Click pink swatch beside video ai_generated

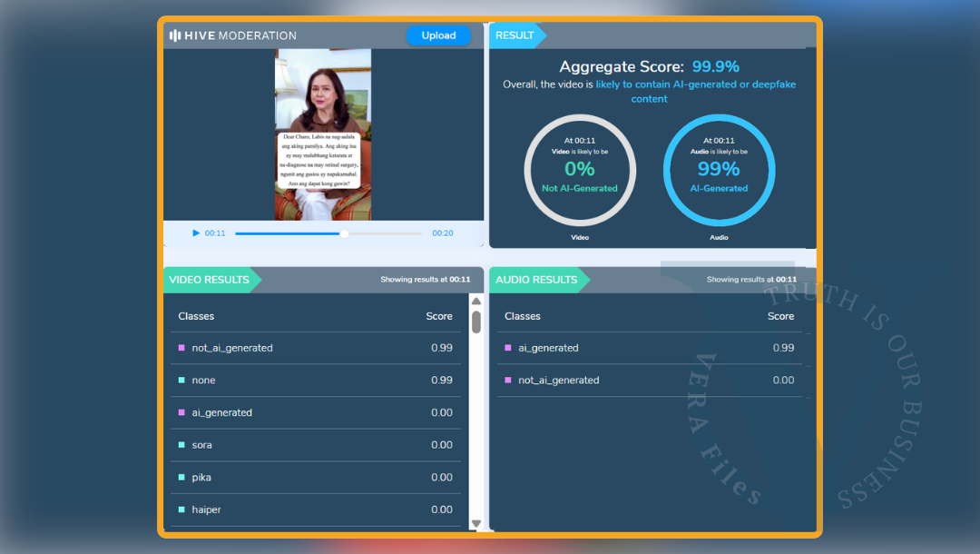(x=181, y=412)
